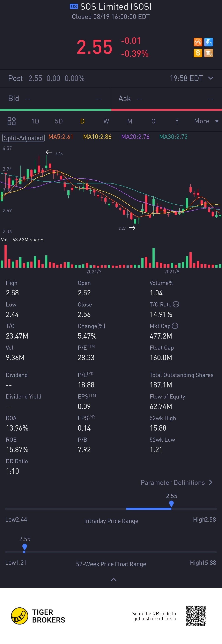Tap the Tiger Brokers logo
Image resolution: width=222 pixels, height=644 pixels.
[38, 616]
